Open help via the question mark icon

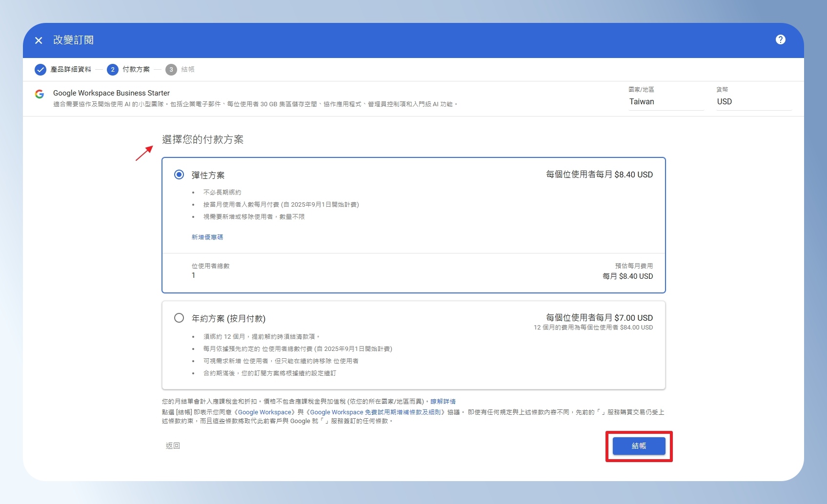click(780, 40)
